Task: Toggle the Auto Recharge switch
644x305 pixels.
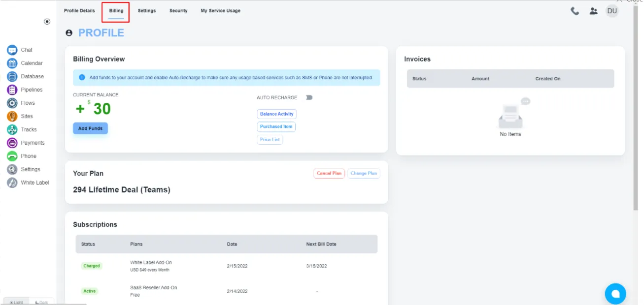Action: pos(309,97)
